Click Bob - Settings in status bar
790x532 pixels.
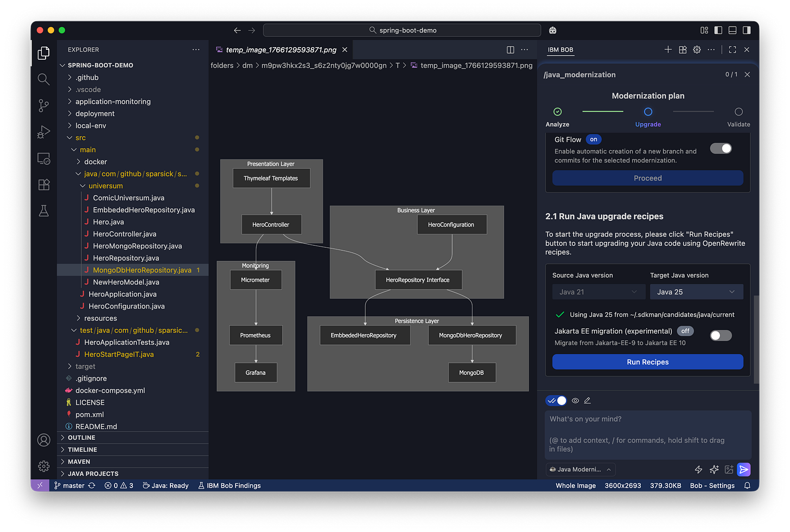(x=712, y=485)
